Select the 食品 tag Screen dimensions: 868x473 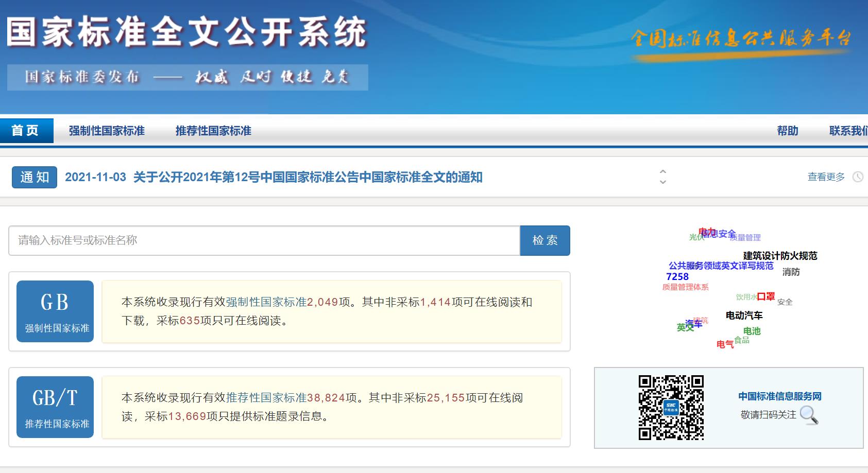pos(742,340)
